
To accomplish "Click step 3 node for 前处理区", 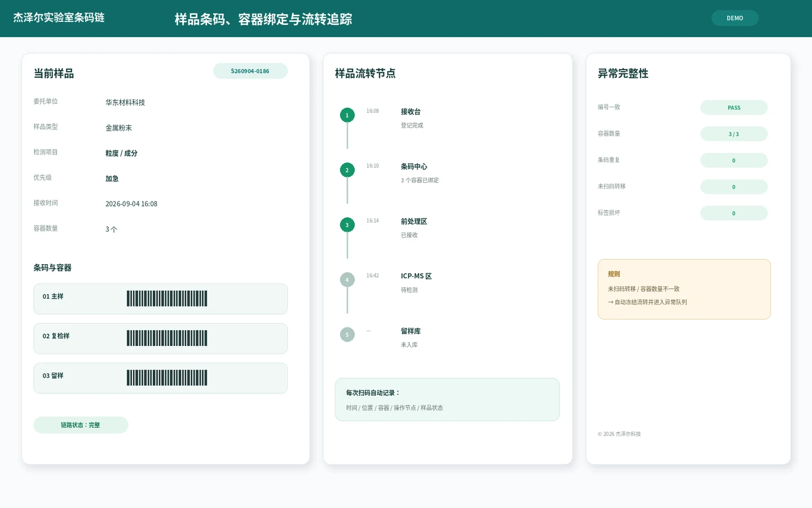I will click(x=347, y=225).
